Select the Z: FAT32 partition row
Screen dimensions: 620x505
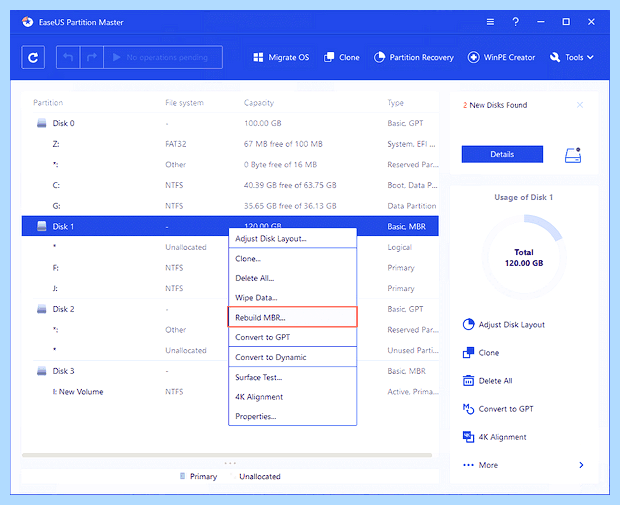[x=230, y=144]
